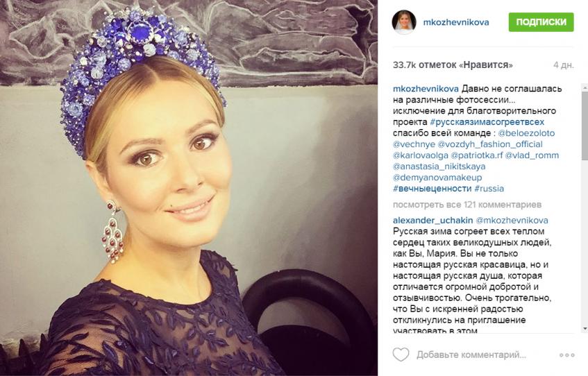Open hashtag #вечныеценности
This screenshot has width=588, height=376.
click(432, 188)
